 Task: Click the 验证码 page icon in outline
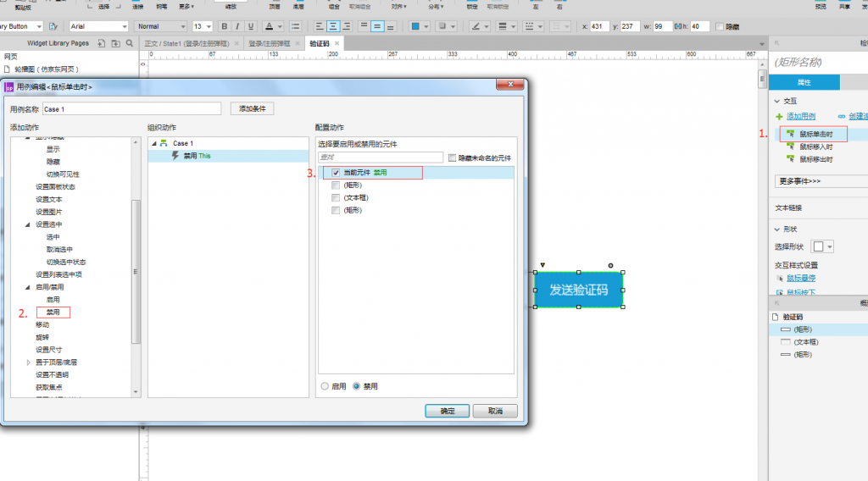click(776, 317)
